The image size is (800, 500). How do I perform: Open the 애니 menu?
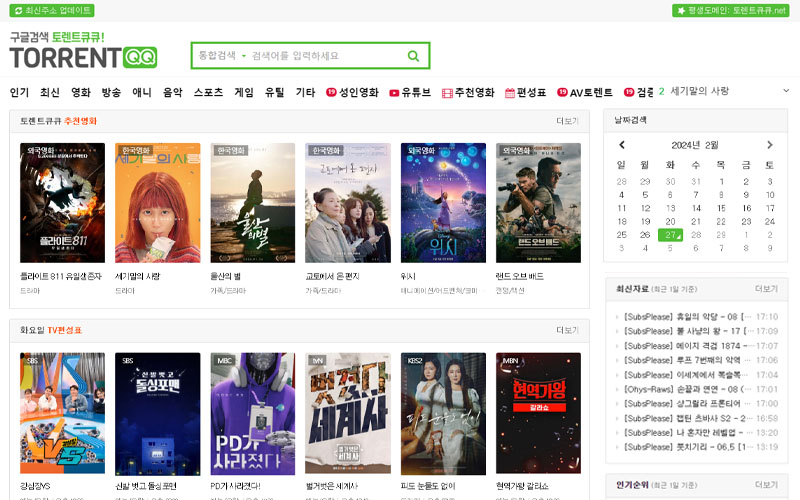(142, 92)
